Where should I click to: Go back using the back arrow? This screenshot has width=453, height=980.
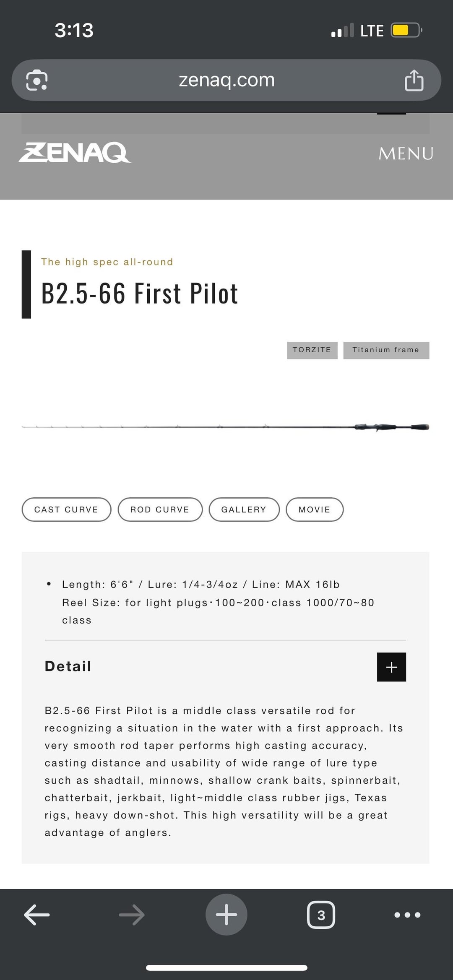pyautogui.click(x=37, y=915)
